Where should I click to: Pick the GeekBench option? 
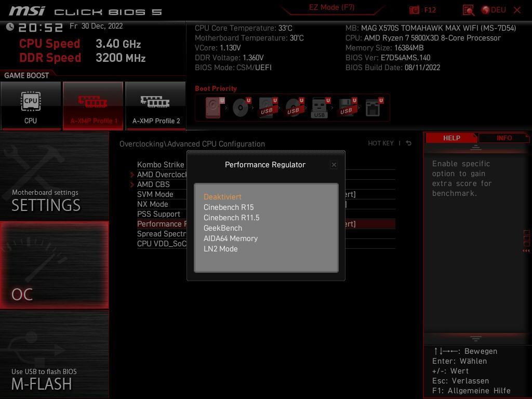tap(222, 228)
